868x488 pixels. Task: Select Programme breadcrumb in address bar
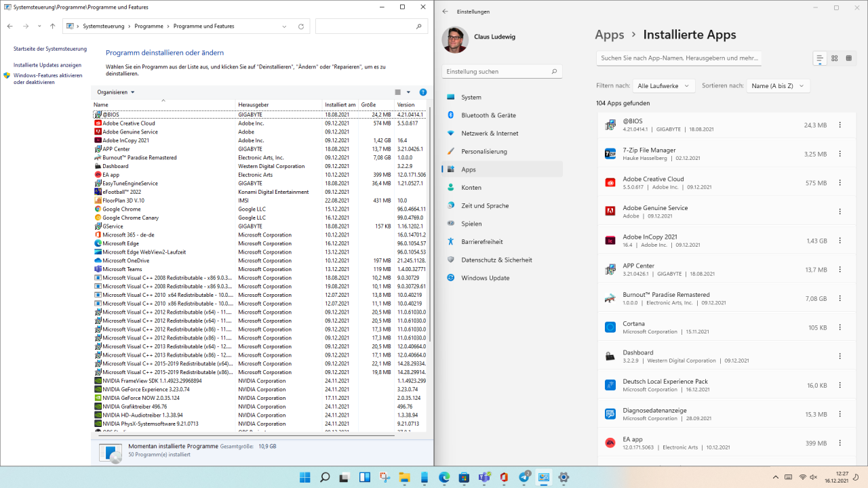149,26
